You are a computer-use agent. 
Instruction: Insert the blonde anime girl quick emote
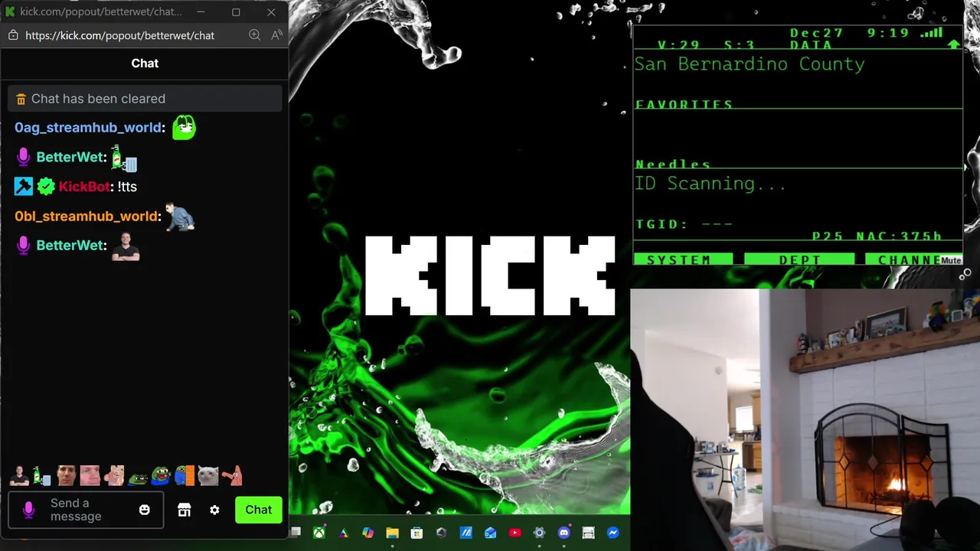pos(113,476)
